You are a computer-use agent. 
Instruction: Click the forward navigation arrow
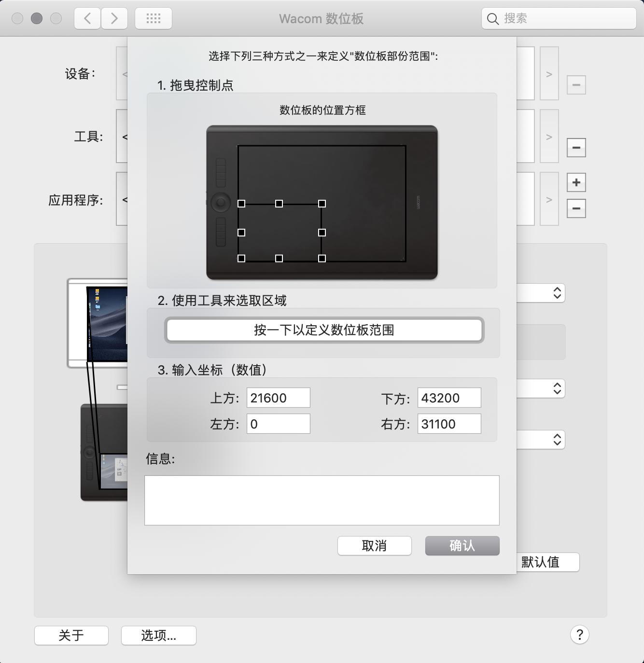pos(114,18)
